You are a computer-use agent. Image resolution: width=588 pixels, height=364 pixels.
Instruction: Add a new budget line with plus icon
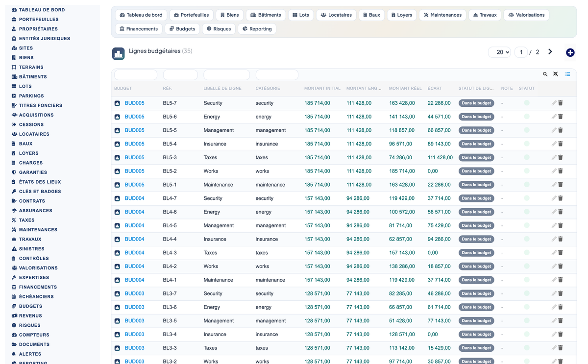(570, 52)
